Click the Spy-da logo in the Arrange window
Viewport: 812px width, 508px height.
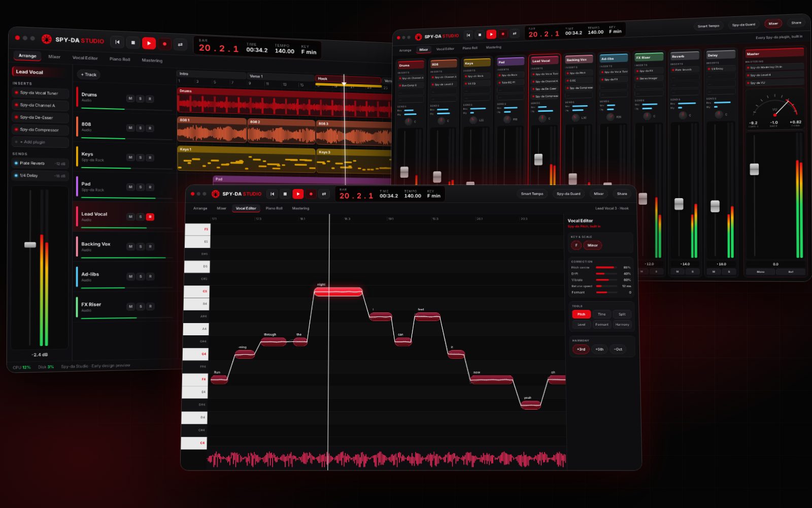click(47, 39)
